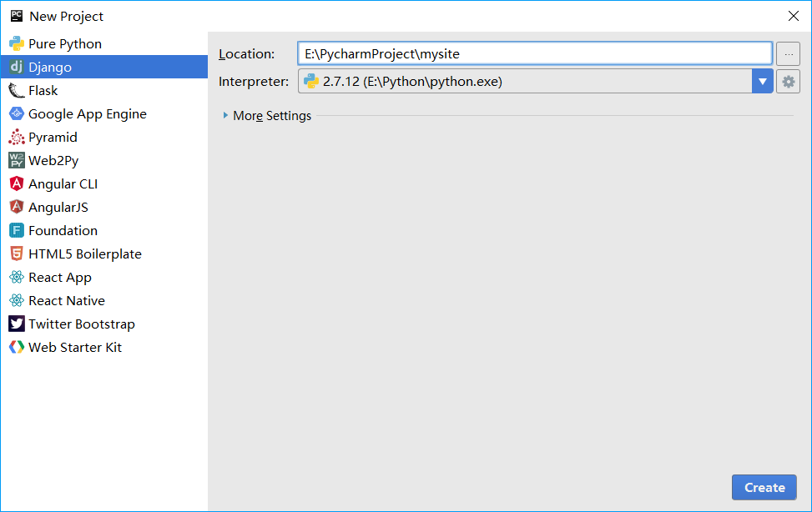Pick Web Starter Kit project type

pos(104,348)
